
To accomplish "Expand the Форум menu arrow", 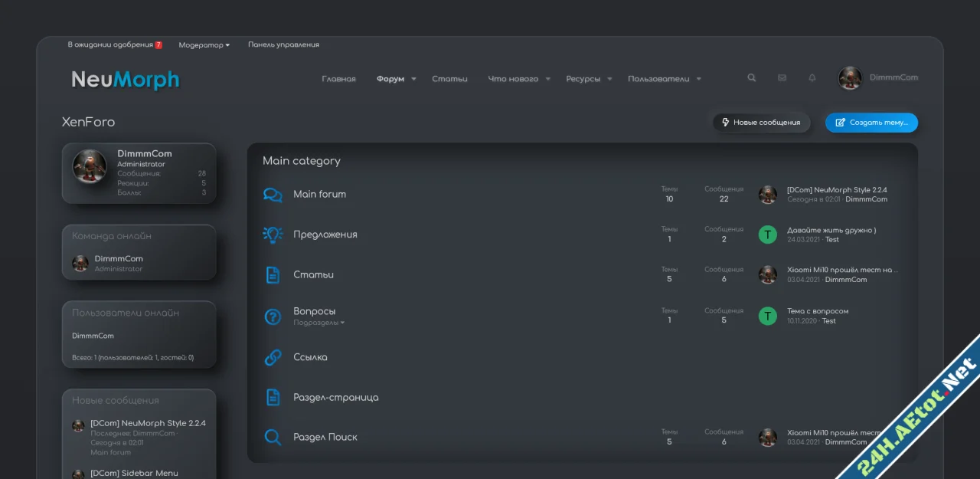I will click(413, 79).
